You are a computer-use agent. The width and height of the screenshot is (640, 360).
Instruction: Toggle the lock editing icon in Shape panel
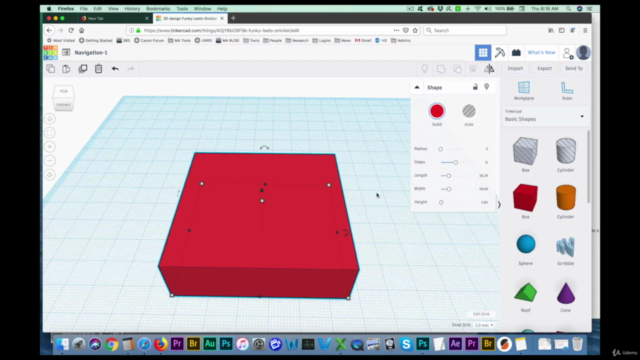[x=475, y=87]
